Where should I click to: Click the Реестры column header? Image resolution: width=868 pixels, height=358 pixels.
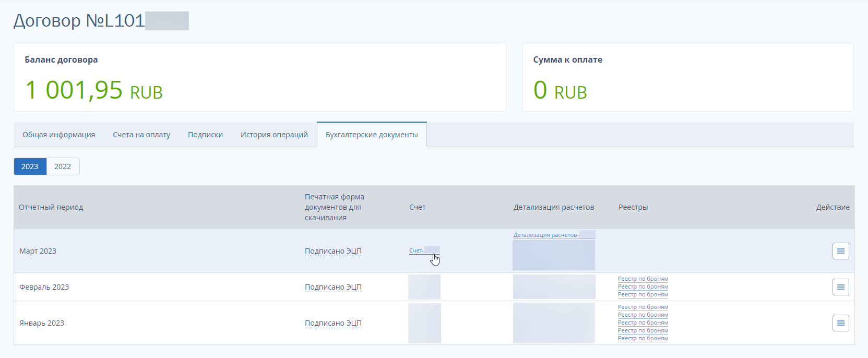point(633,207)
